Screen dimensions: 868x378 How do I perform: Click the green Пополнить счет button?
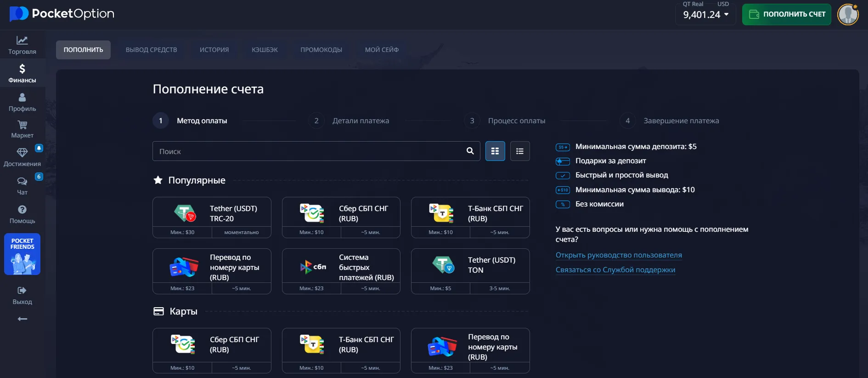[786, 14]
